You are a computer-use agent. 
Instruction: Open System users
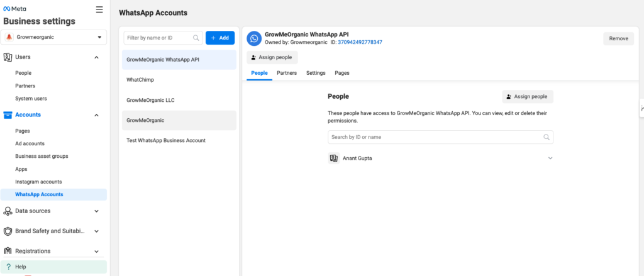pyautogui.click(x=31, y=99)
